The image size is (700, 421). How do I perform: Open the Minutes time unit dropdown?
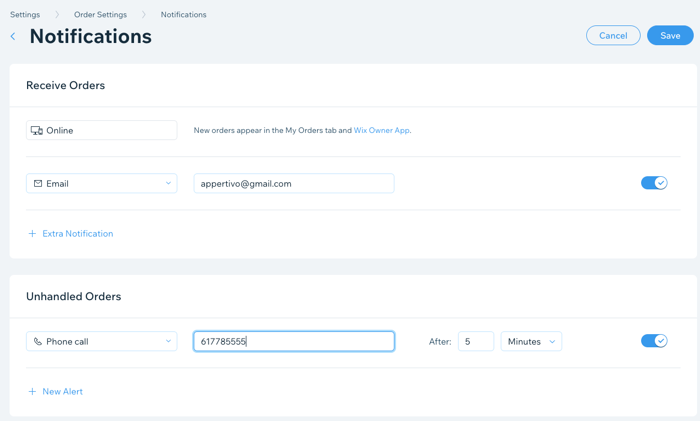click(x=531, y=342)
